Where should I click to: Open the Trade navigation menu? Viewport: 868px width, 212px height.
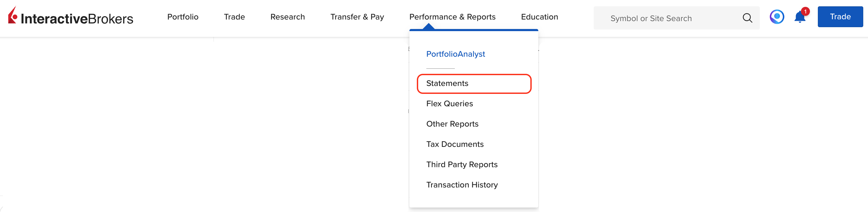pyautogui.click(x=234, y=17)
